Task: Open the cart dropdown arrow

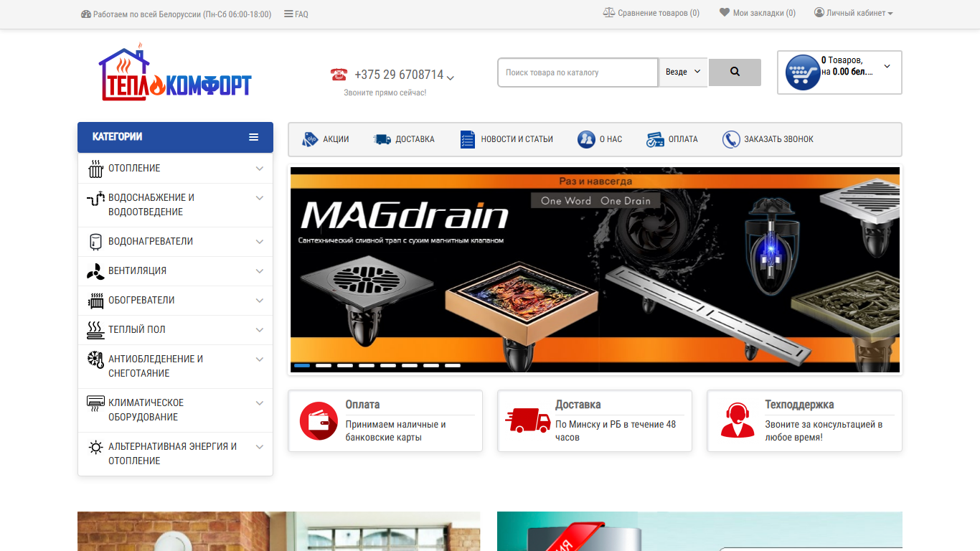Action: tap(887, 66)
